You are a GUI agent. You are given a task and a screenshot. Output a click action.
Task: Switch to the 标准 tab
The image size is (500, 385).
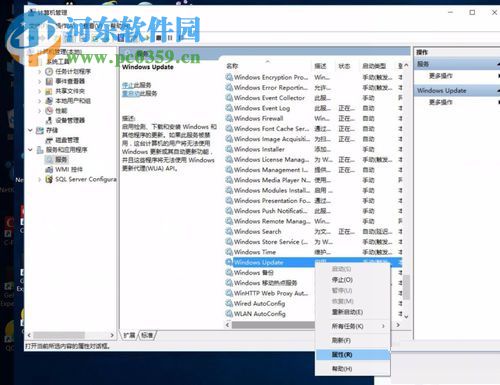pyautogui.click(x=147, y=335)
